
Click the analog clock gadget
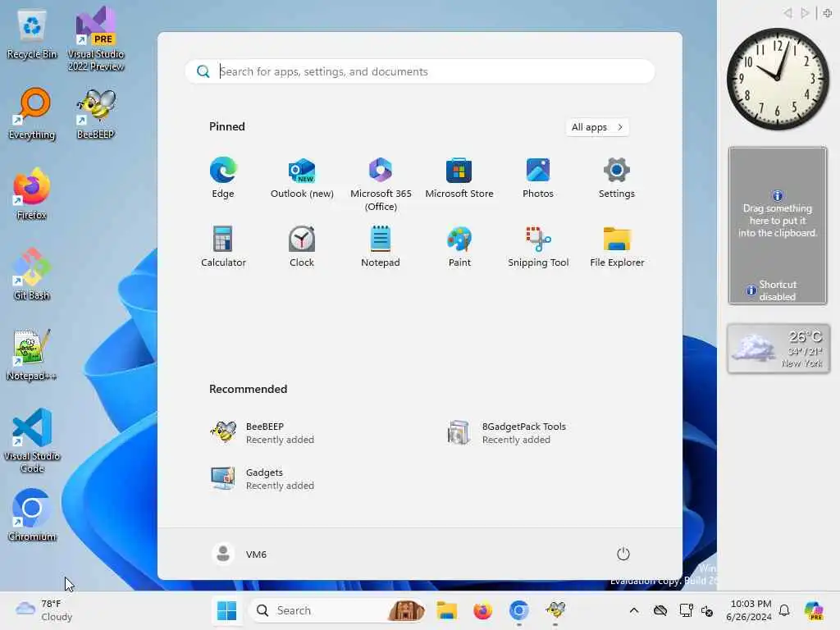pos(778,79)
